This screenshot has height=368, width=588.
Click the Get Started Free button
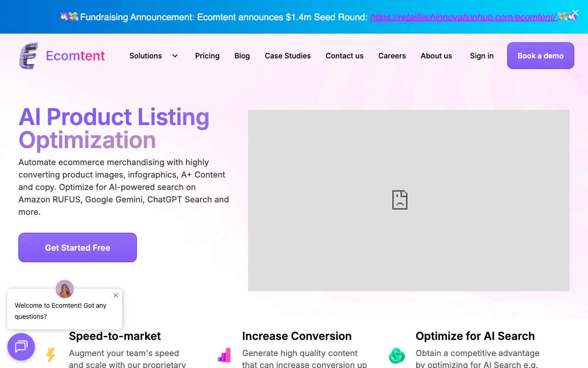coord(78,247)
